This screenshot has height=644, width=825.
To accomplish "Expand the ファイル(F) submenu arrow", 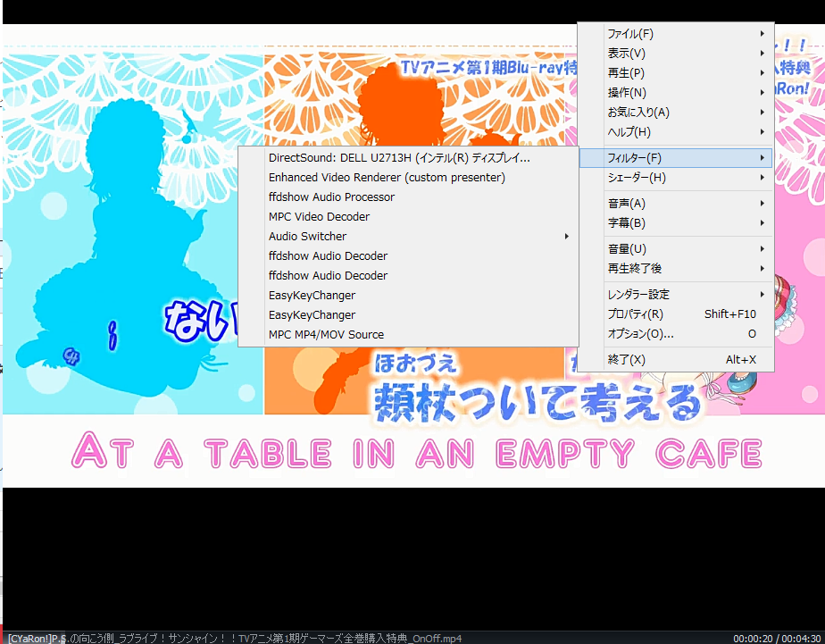I will [x=762, y=34].
